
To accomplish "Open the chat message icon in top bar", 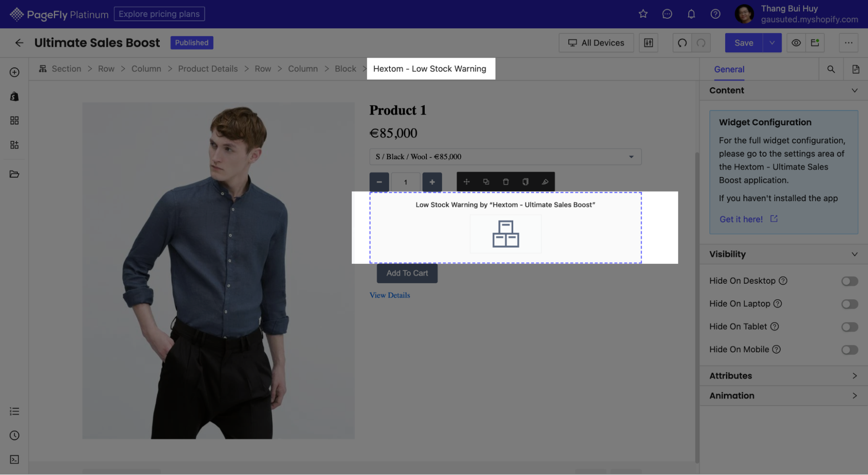I will 667,14.
